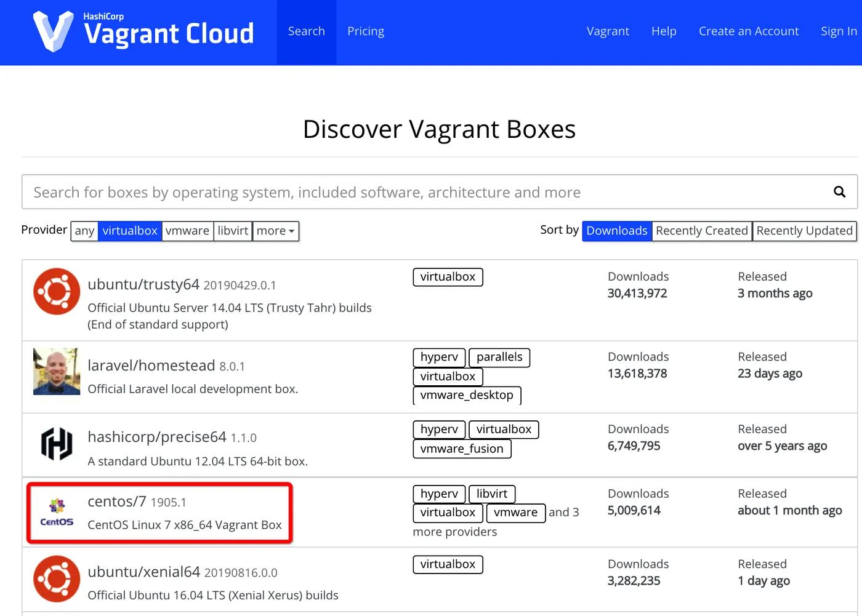862x616 pixels.
Task: Click the parallels provider tag
Action: pos(499,357)
